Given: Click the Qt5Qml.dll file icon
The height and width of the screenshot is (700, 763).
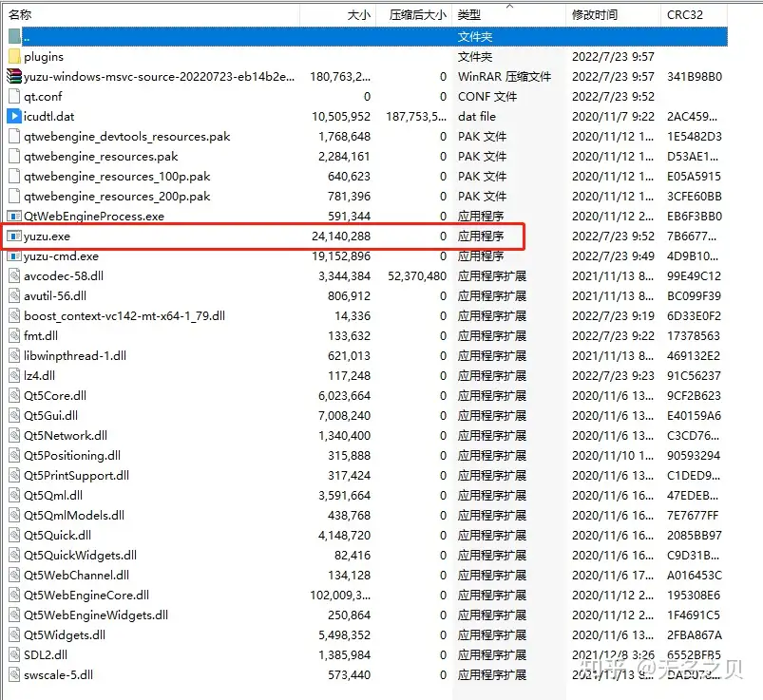Looking at the screenshot, I should (14, 495).
